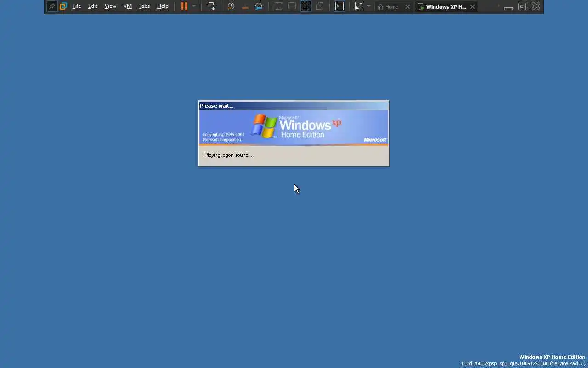The image size is (588, 368).
Task: Close the Windows XP H... tab
Action: tap(472, 7)
